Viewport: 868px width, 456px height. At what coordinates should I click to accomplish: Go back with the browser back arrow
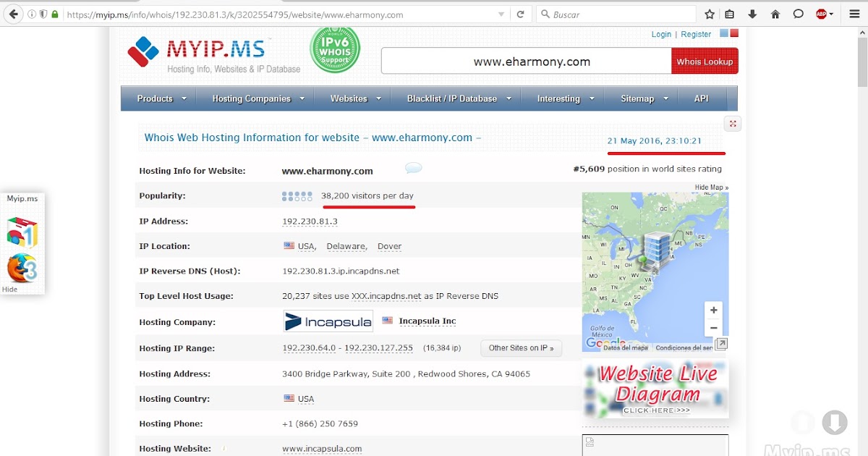13,14
